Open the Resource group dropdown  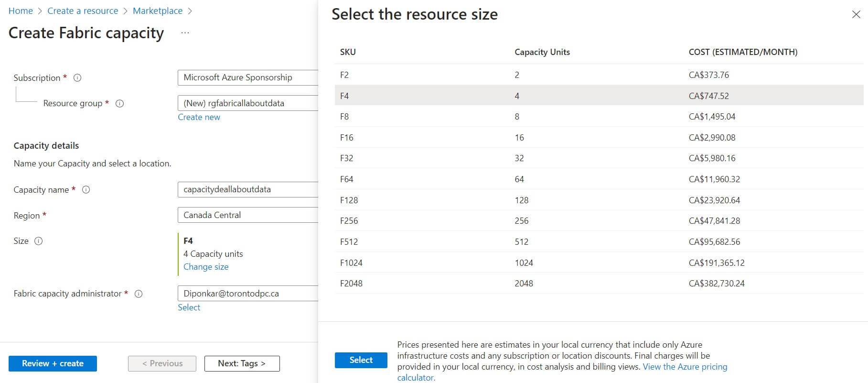tap(247, 103)
